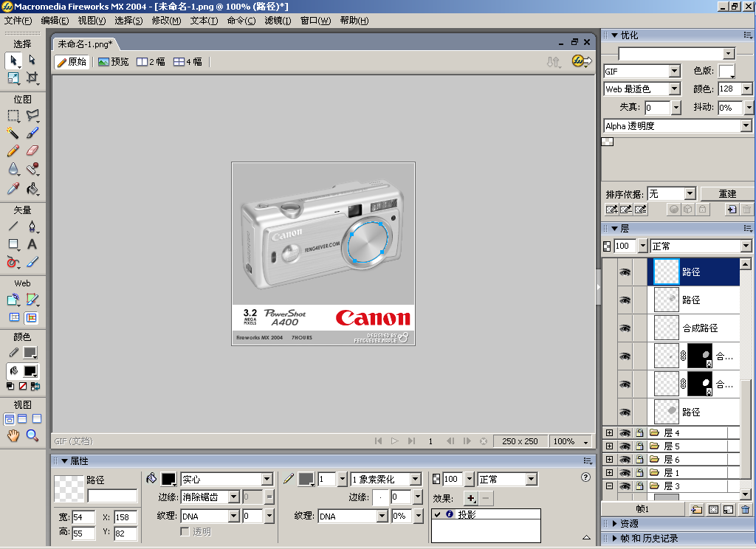Select the Lasso tool
The image size is (756, 549).
pos(32,116)
